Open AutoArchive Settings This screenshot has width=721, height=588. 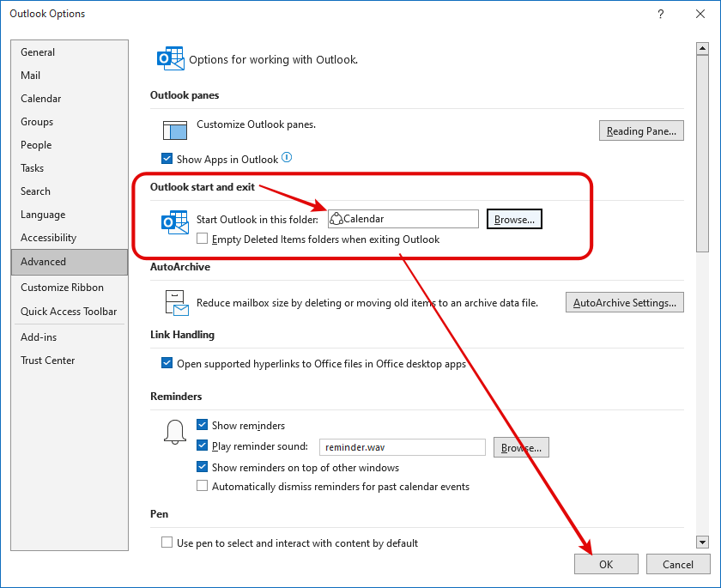(x=625, y=302)
